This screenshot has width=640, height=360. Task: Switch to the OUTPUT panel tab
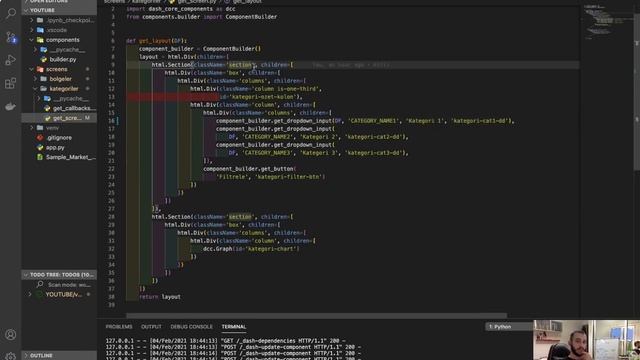151,327
